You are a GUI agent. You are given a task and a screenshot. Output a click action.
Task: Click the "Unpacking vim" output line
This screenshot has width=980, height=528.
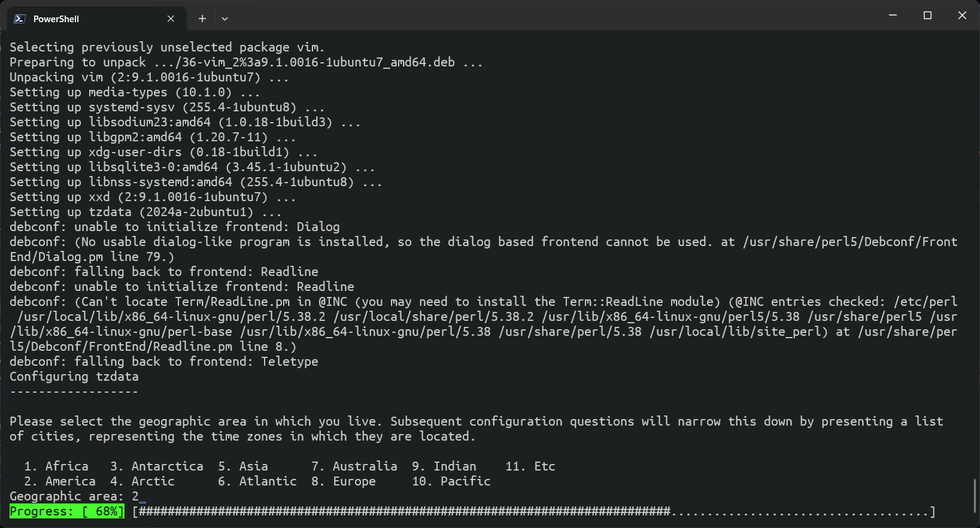[x=149, y=77]
